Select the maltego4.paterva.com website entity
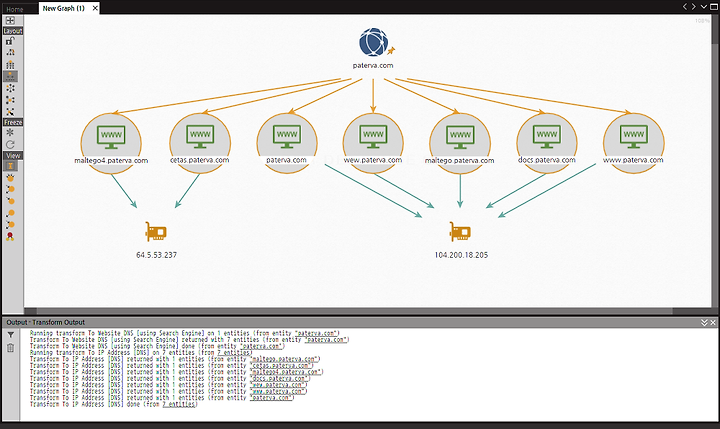The image size is (720, 429). coord(111,143)
